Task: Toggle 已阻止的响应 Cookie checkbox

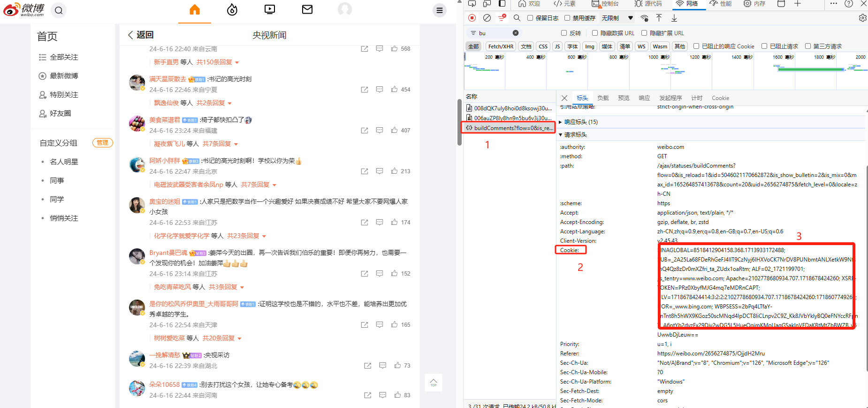Action: coord(697,46)
